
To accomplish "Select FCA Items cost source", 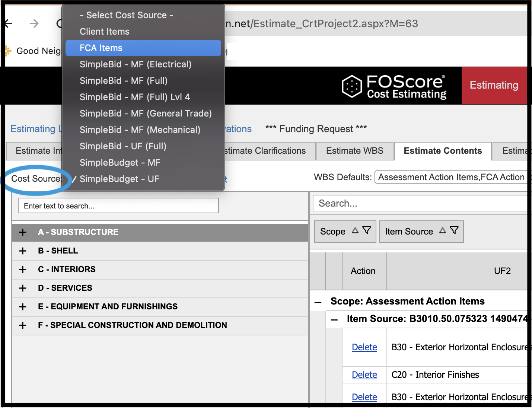I will click(x=143, y=48).
